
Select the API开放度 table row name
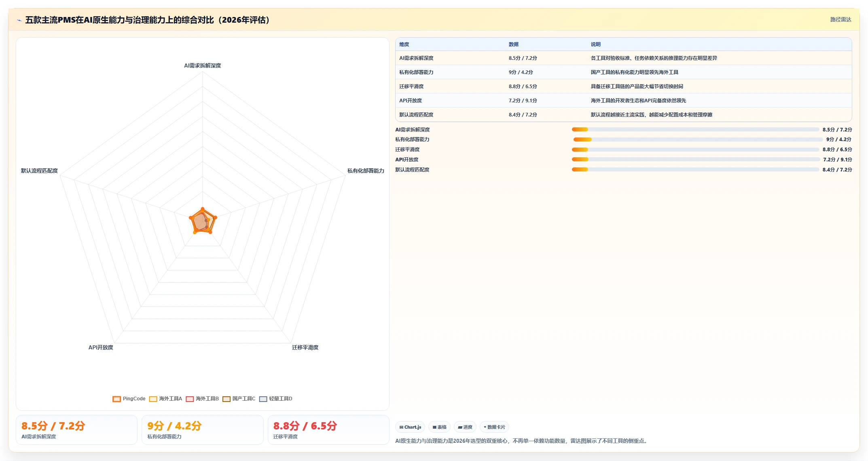point(411,101)
